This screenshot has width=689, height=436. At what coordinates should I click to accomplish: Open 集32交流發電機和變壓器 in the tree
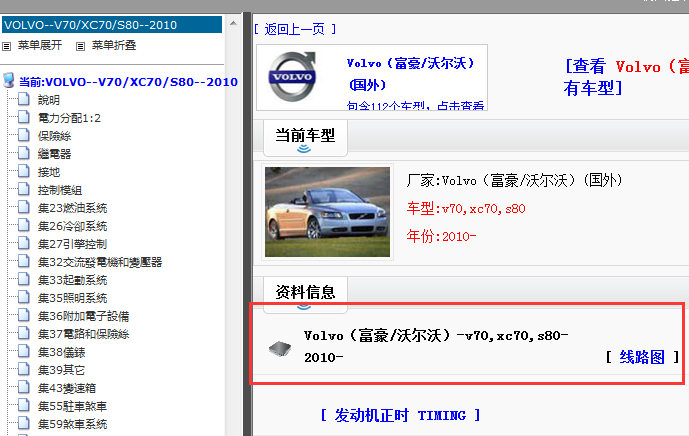(100, 262)
